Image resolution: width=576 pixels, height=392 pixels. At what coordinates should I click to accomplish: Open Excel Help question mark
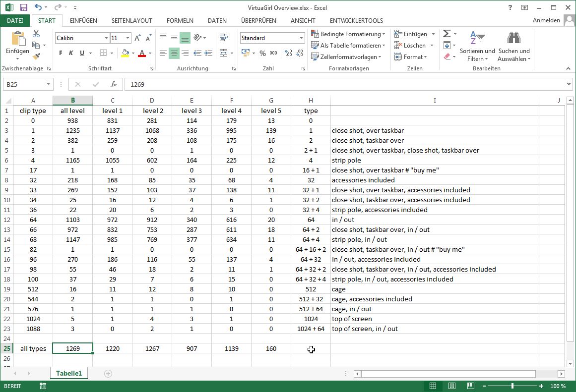click(510, 7)
